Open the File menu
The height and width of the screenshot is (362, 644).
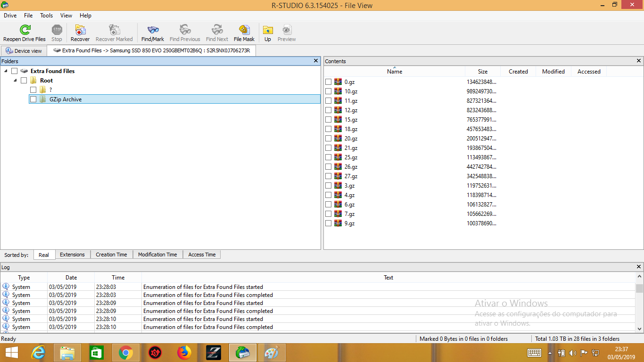pos(28,16)
